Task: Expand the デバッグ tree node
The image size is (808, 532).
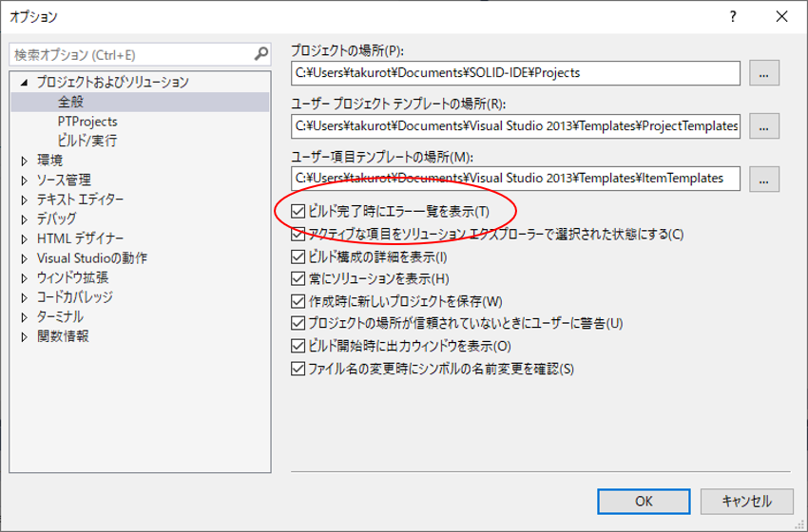Action: (25, 219)
